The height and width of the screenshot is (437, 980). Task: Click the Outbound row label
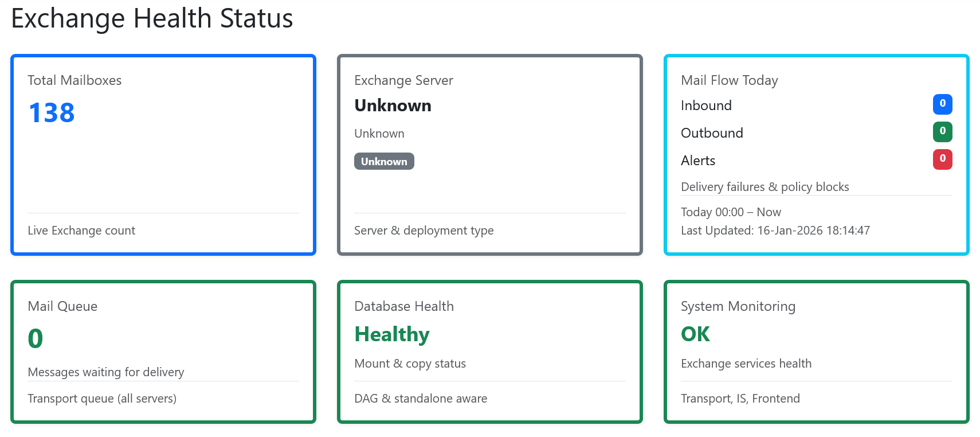712,133
